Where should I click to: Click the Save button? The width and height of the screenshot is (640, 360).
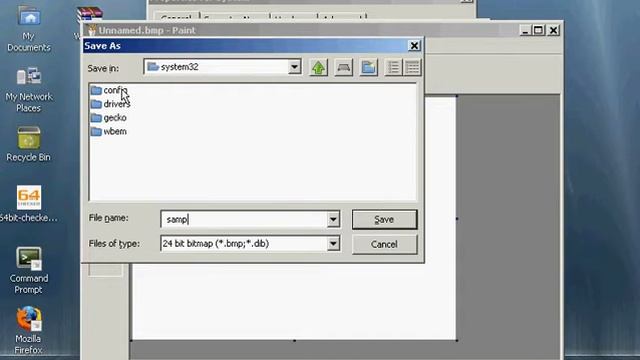(384, 220)
